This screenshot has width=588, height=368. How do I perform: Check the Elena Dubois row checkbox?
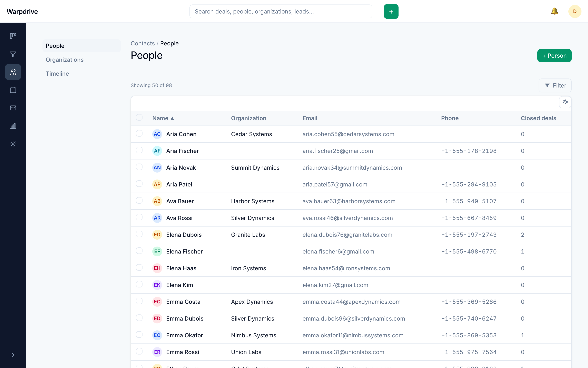point(139,234)
